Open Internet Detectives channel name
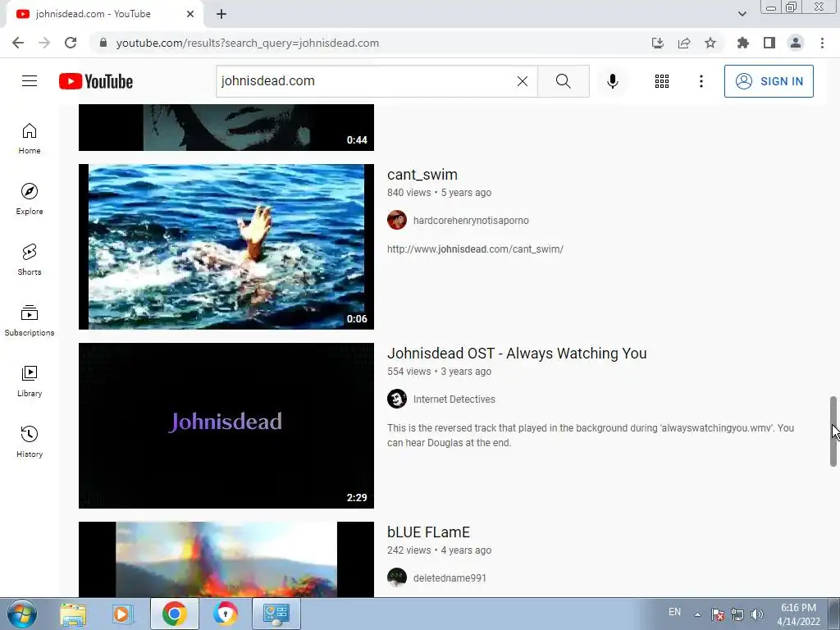 point(454,399)
